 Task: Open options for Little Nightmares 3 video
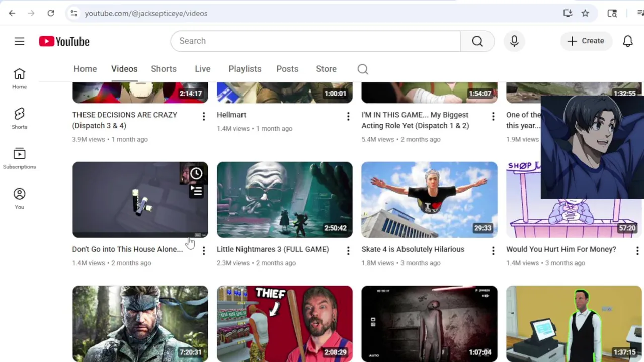(x=348, y=251)
